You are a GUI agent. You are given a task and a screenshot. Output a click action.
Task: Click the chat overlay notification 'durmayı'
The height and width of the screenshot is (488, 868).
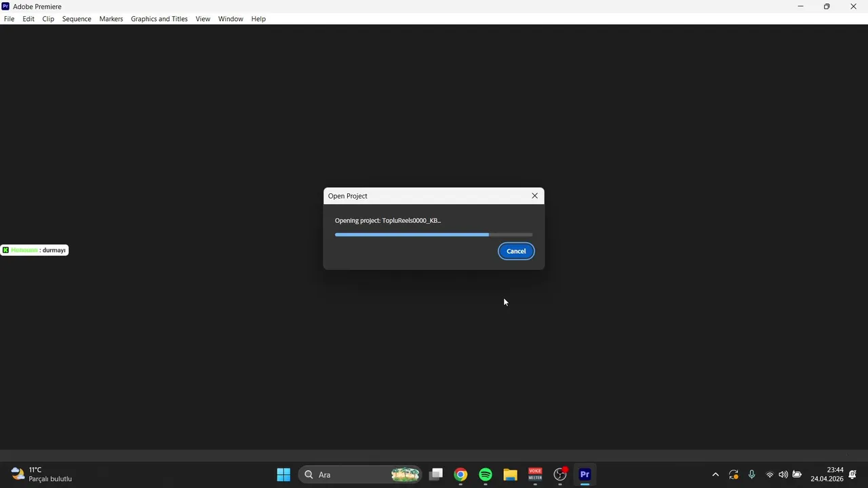(x=35, y=250)
